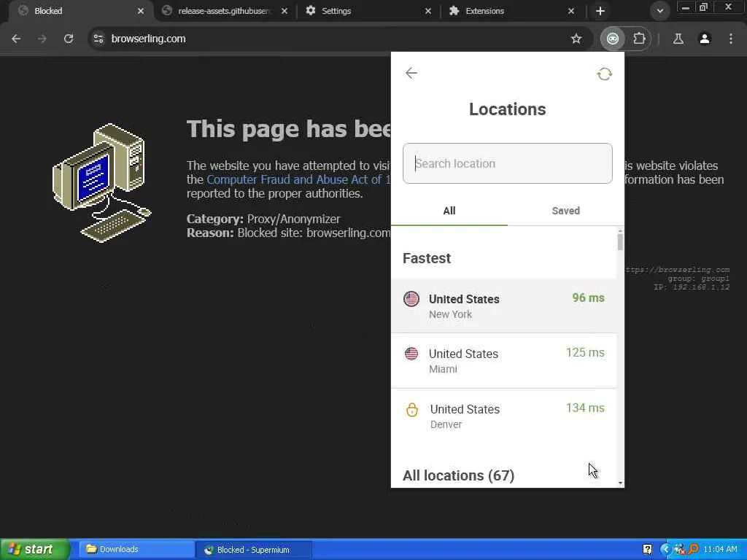Click the US flag icon for Miami
Image resolution: width=747 pixels, height=560 pixels.
tap(411, 354)
